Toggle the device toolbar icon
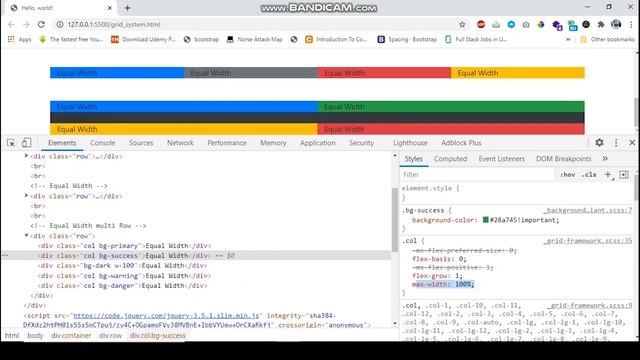Viewport: 640px width, 360px height. 27,142
